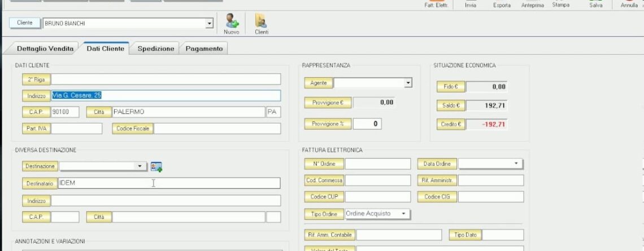Viewport: 644px width, 251px height.
Task: Click the C.A.P. field showing 90100
Action: click(x=65, y=112)
